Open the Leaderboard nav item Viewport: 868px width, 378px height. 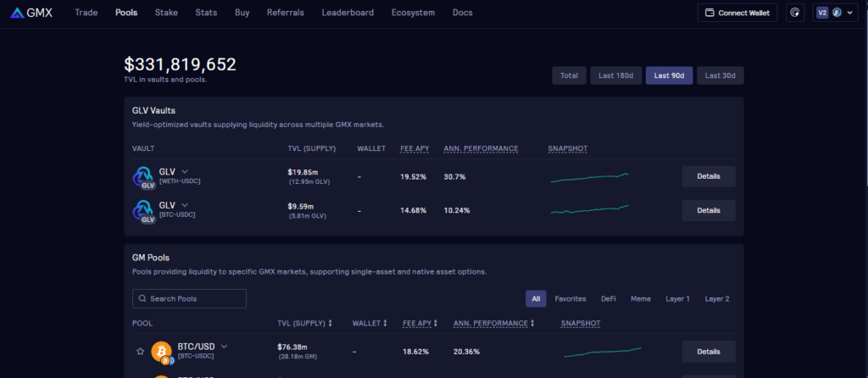tap(348, 13)
